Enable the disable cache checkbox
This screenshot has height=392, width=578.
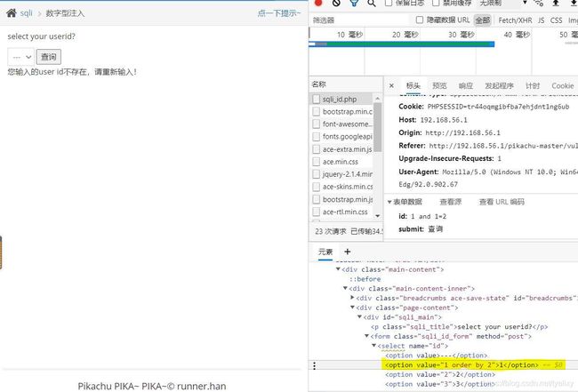(436, 3)
